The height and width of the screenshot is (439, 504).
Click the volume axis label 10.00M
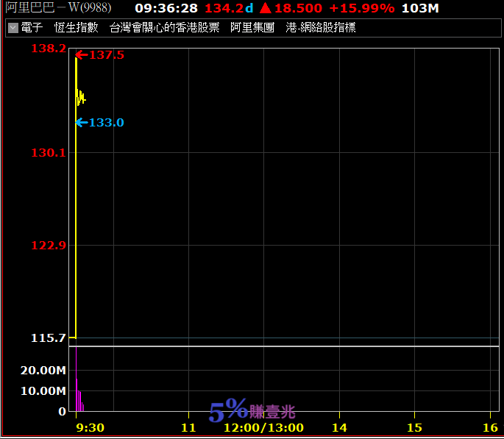43,390
